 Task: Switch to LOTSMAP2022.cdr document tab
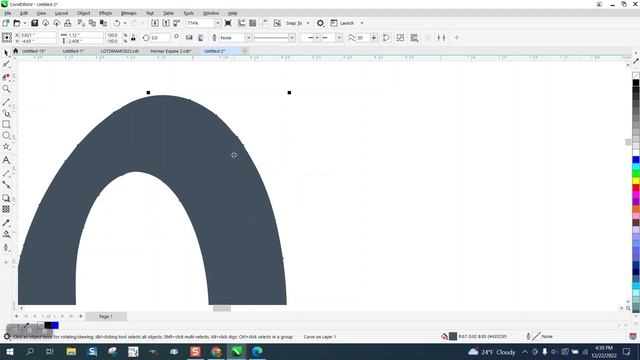click(120, 51)
